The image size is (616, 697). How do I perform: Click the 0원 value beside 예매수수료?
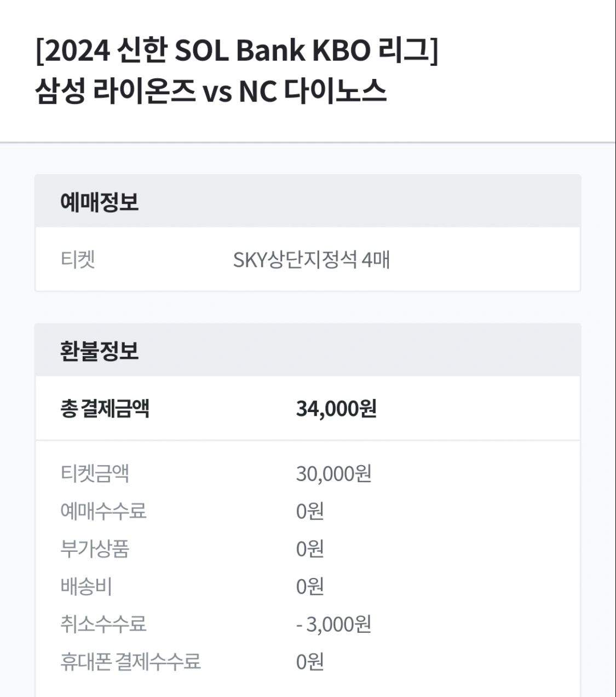(x=310, y=511)
